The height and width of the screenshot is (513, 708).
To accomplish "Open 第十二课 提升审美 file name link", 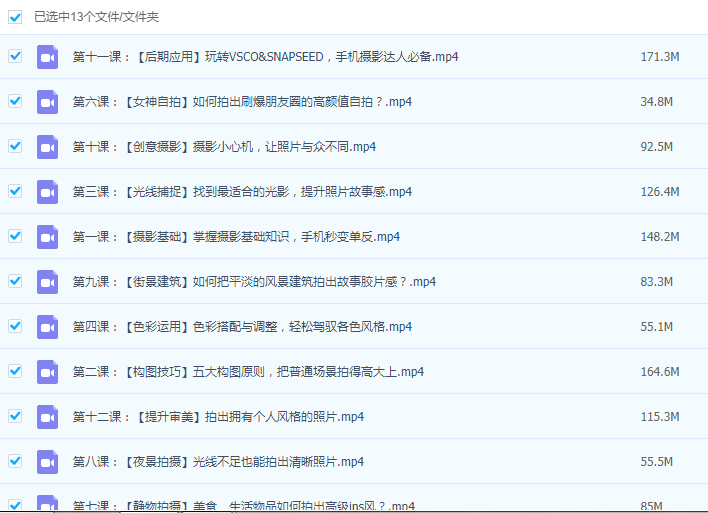I will tap(218, 417).
